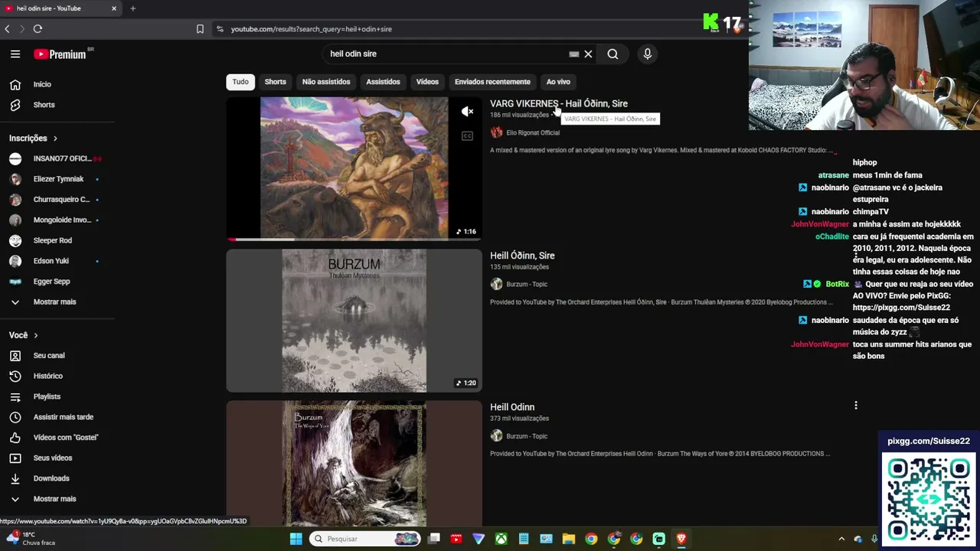The width and height of the screenshot is (980, 551).
Task: Visit the Elio Rigonat Official channel
Action: click(x=533, y=133)
